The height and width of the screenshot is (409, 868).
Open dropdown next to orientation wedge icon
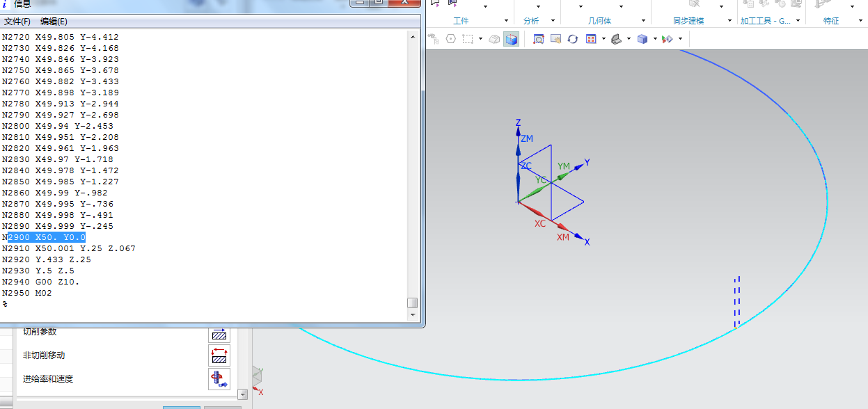click(629, 39)
